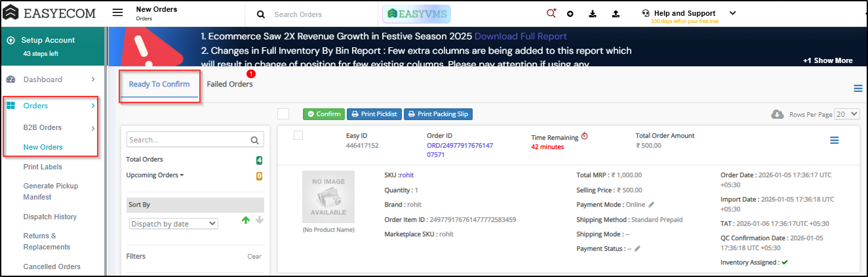Switch to the Failed Orders tab
868x277 pixels.
229,85
